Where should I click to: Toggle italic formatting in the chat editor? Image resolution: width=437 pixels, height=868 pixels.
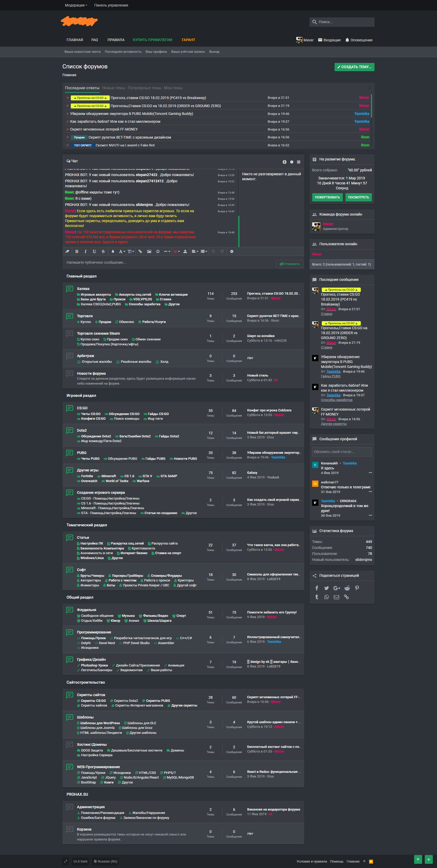pos(86,252)
